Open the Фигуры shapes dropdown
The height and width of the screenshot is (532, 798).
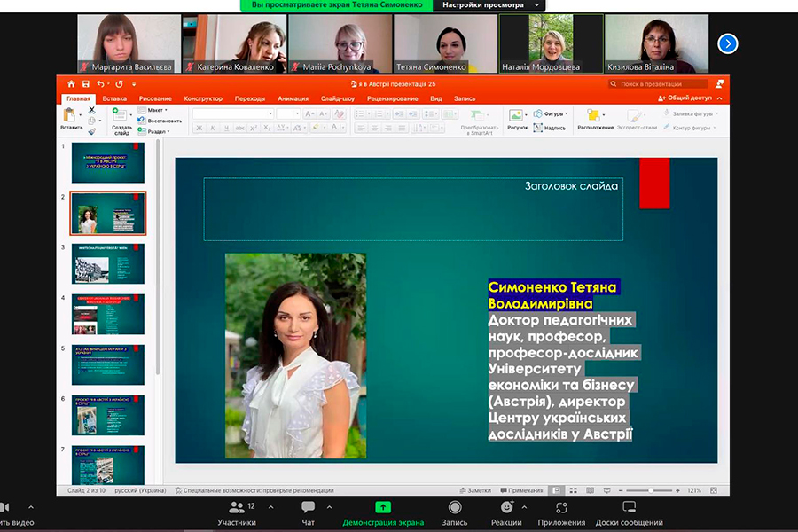554,113
